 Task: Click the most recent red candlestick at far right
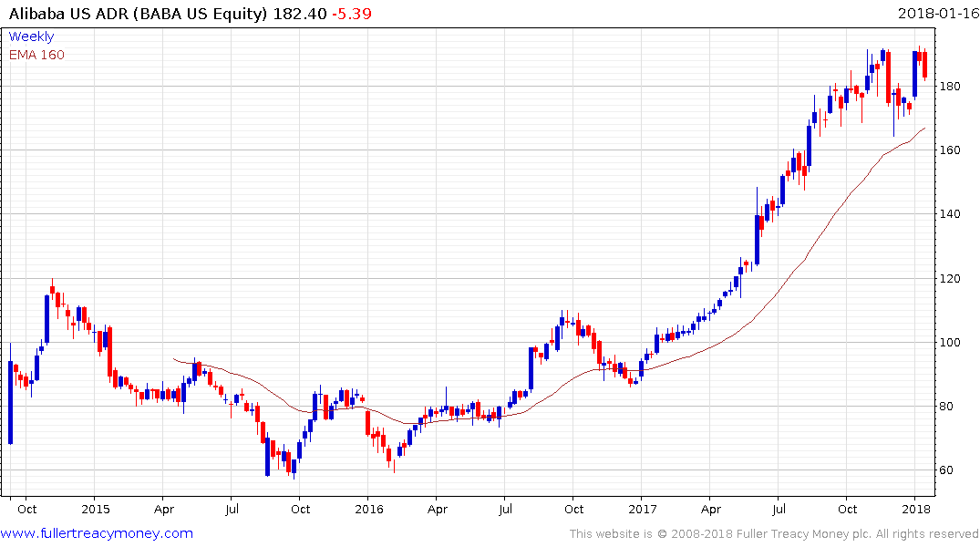[x=925, y=65]
